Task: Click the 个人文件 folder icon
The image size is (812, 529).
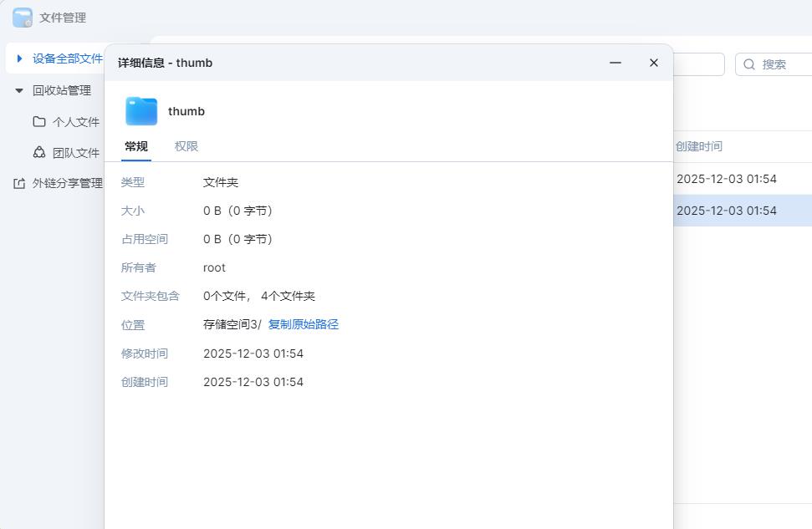Action: [x=39, y=122]
